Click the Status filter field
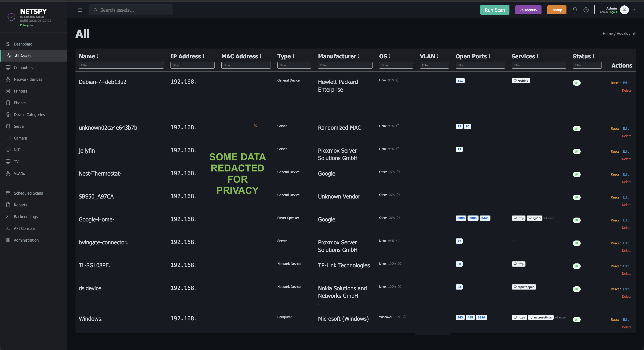The height and width of the screenshot is (350, 644). click(587, 65)
